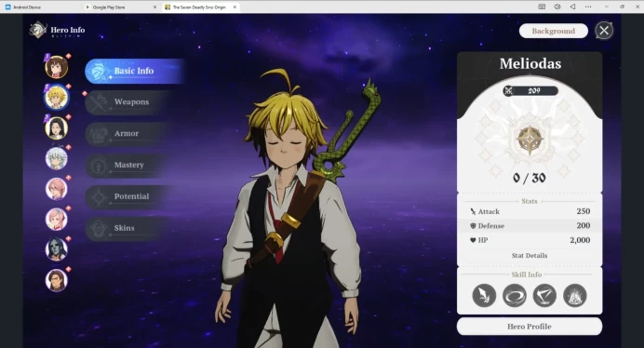This screenshot has height=348, width=644.
Task: Select the fifth hero portrait with pink hair
Action: tap(56, 189)
